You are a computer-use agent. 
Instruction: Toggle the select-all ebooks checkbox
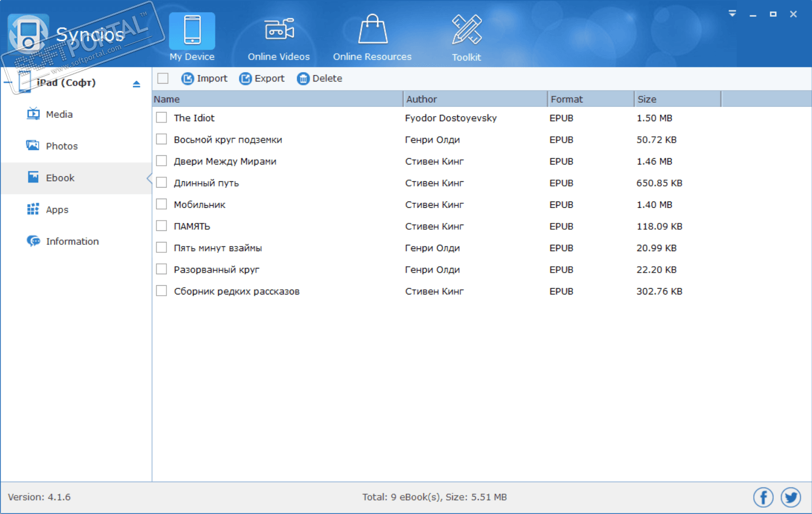tap(163, 79)
